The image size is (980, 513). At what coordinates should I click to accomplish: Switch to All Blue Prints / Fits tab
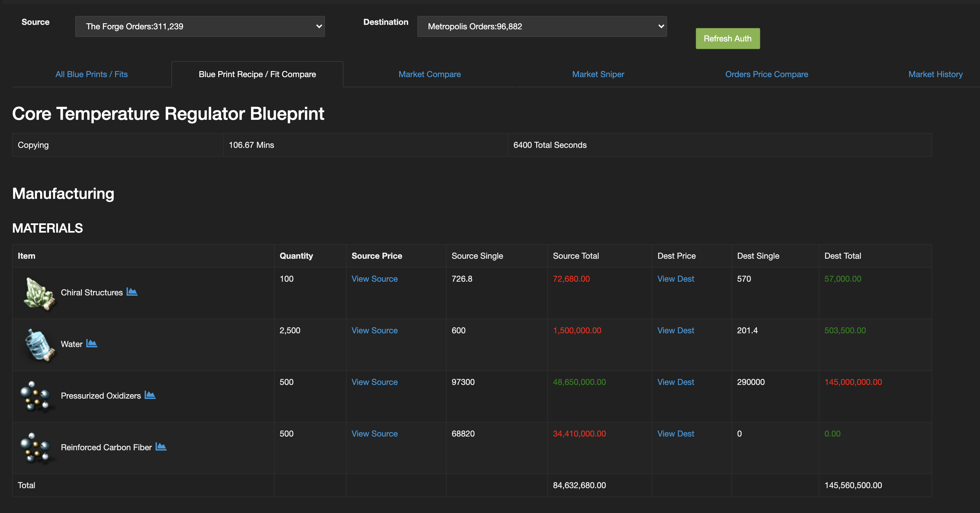[92, 74]
